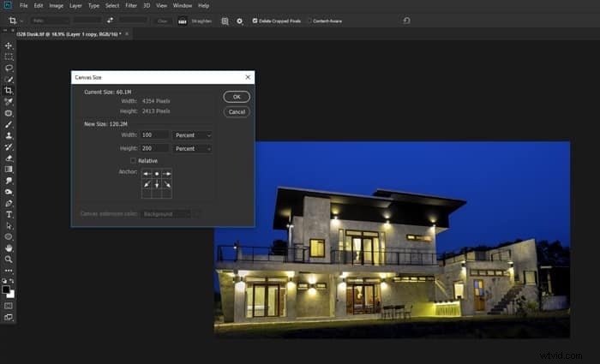
Task: Open the Window menu
Action: click(x=182, y=6)
